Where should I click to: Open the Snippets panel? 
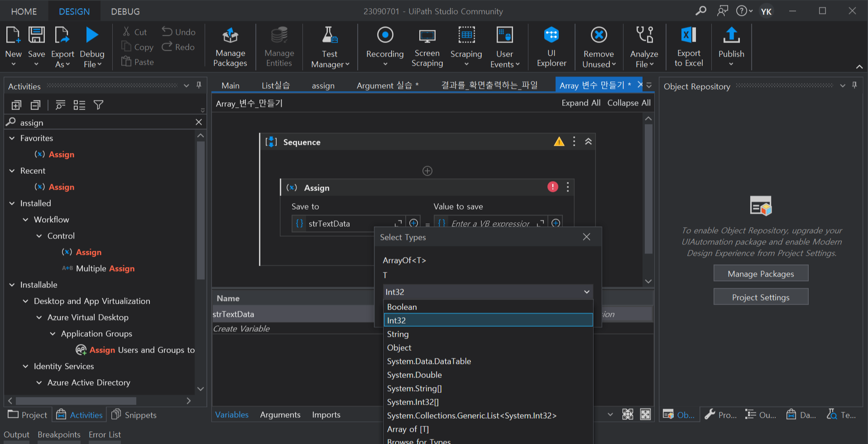134,415
